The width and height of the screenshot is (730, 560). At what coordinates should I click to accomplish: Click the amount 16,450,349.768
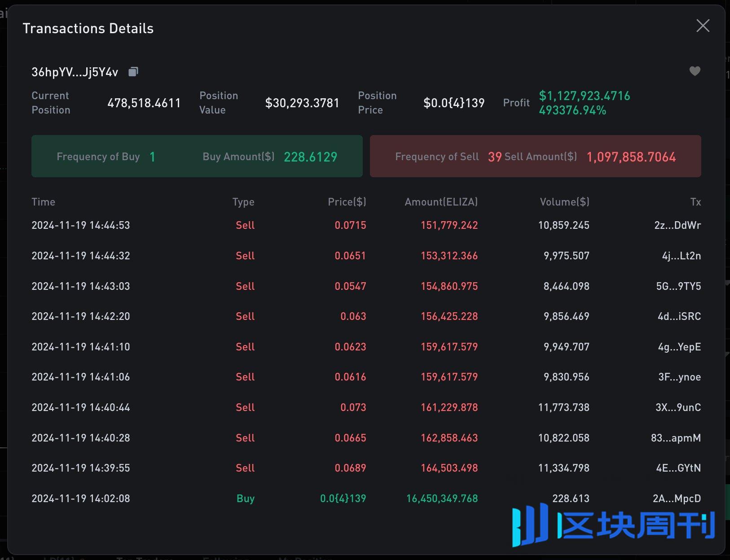(442, 499)
